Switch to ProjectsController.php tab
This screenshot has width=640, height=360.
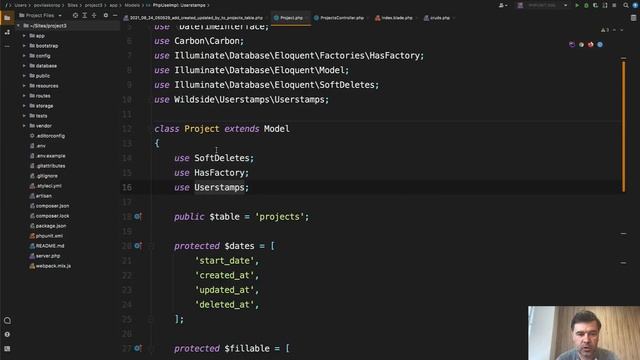(341, 18)
